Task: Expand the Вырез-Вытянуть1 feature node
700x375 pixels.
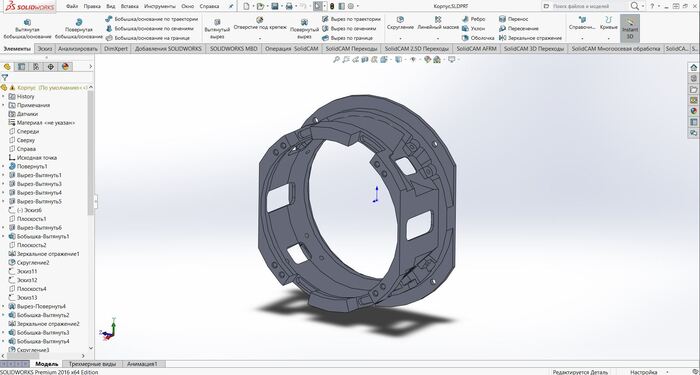Action: point(4,175)
